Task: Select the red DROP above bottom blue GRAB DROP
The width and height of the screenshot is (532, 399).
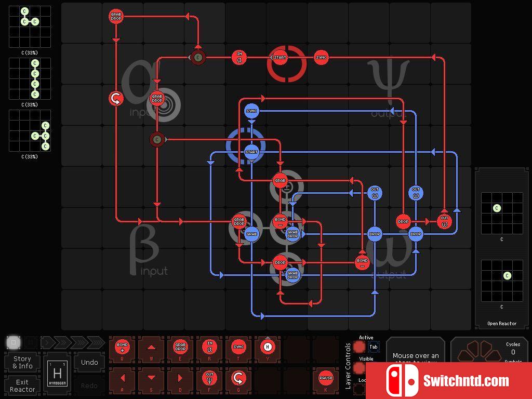Action: (x=280, y=262)
